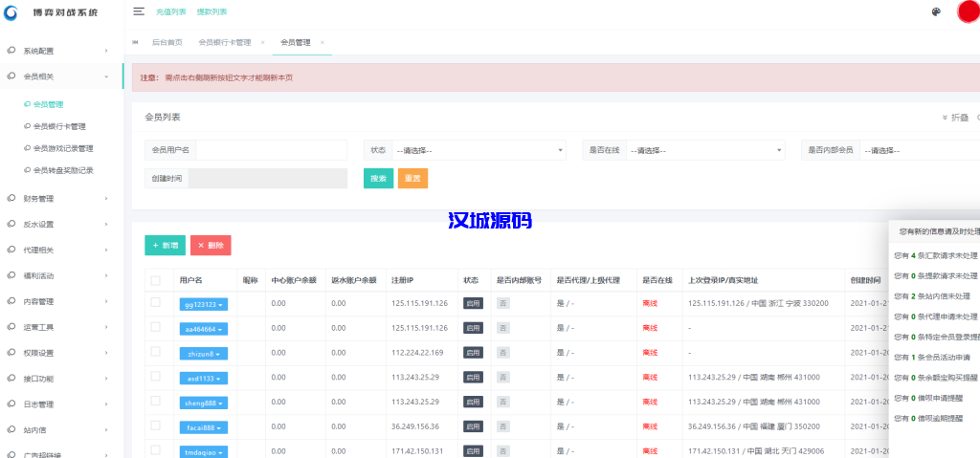Viewport: 980px width, 458px height.
Task: Click the icon beside 反水设置
Action: (11, 225)
